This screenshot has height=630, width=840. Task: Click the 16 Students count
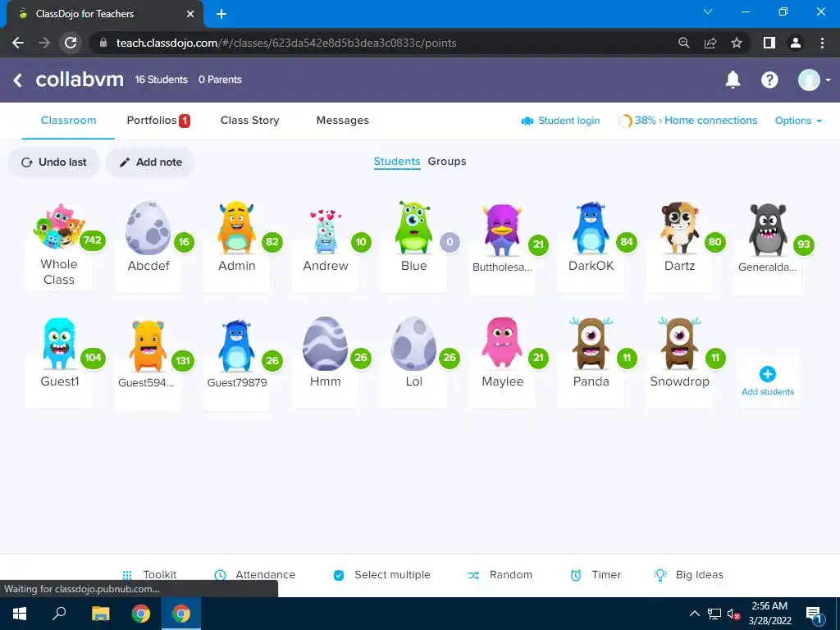[162, 80]
